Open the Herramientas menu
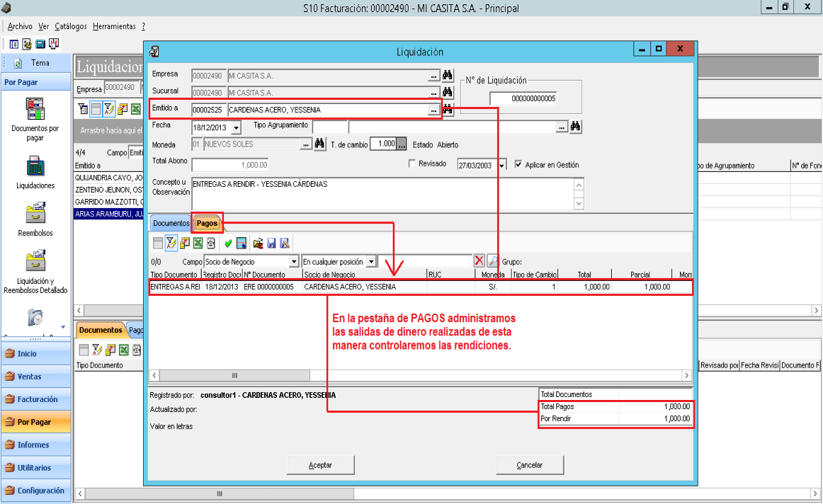Screen dimensions: 823x504 click(x=114, y=26)
